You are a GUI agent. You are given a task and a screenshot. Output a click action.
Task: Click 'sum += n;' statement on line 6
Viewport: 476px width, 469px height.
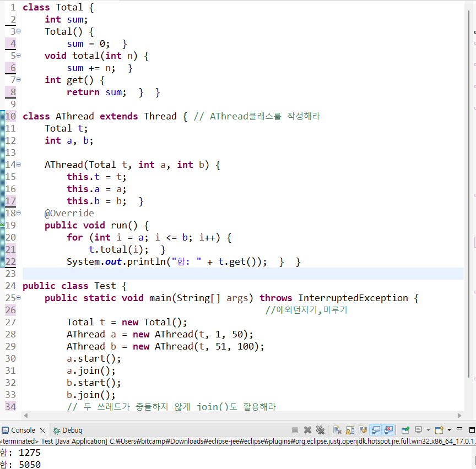91,68
